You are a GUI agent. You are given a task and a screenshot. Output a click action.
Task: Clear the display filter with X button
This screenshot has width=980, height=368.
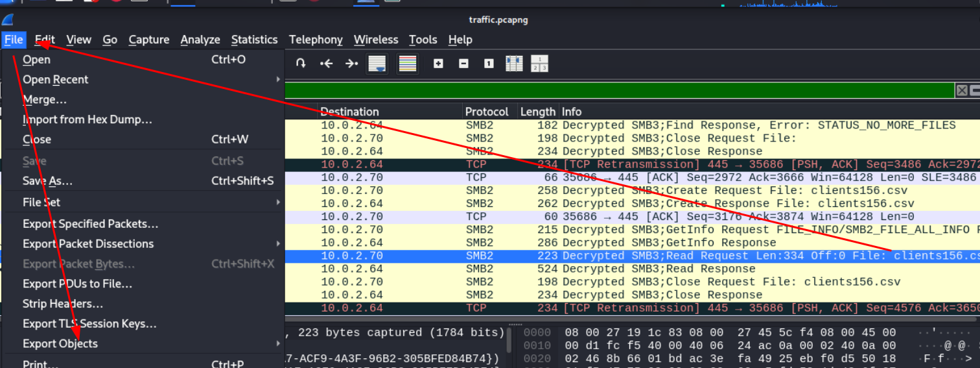[962, 91]
